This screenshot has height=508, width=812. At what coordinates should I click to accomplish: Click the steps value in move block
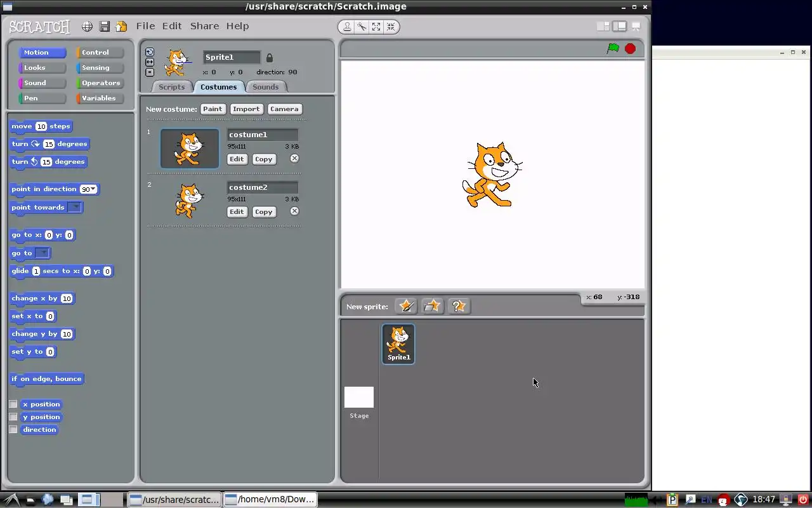tap(41, 126)
